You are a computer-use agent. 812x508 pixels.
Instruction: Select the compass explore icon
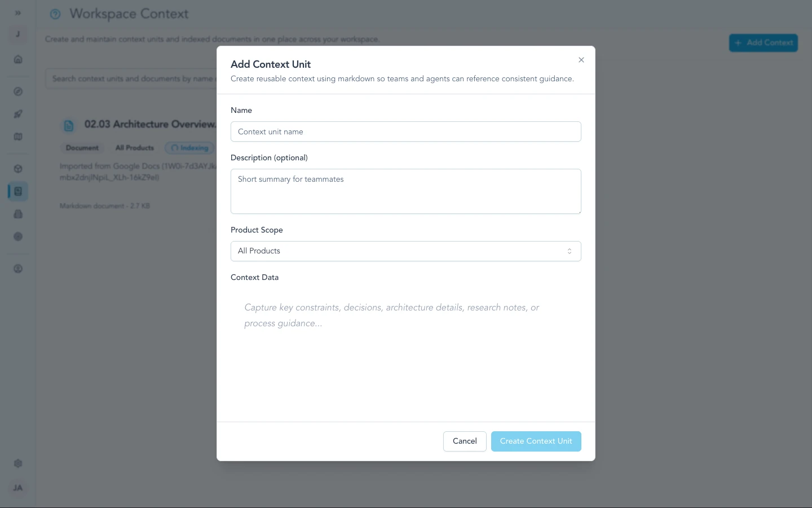tap(18, 91)
